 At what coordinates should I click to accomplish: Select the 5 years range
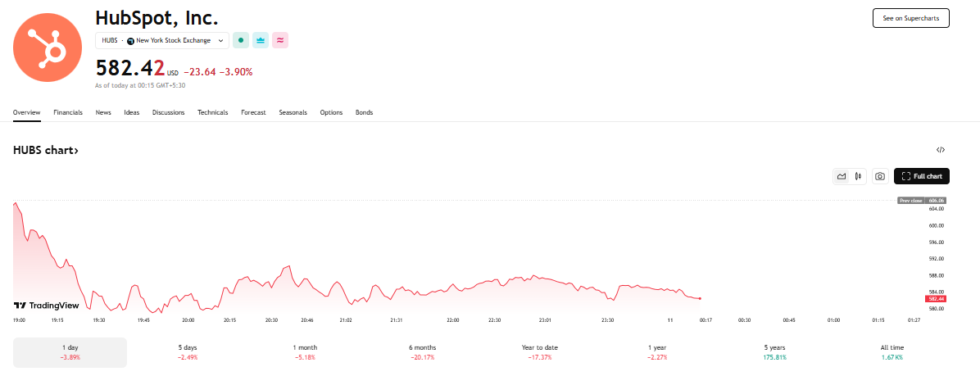point(774,352)
